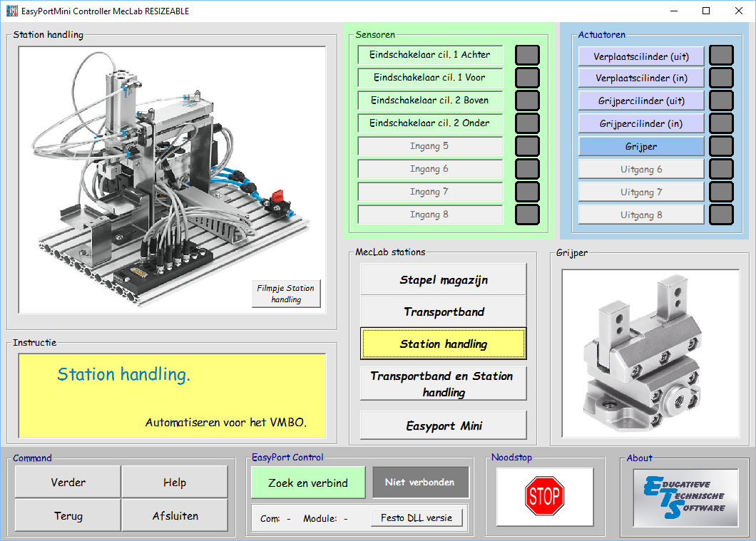756x541 pixels.
Task: Click the Station handling machine photo
Action: point(172,180)
